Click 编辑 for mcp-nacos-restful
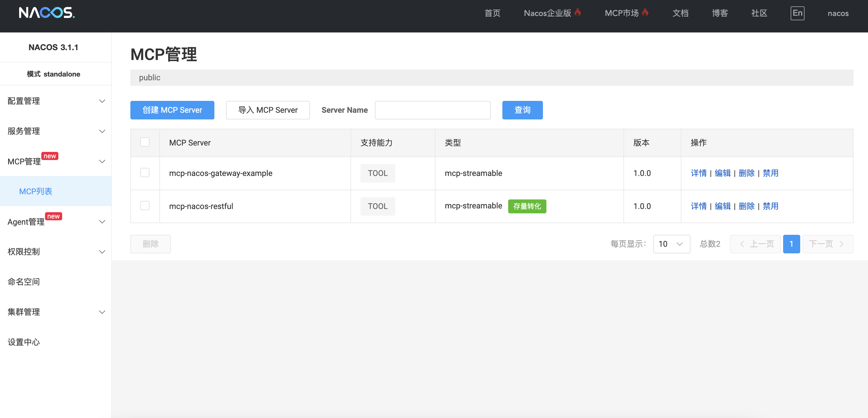Screen dimensions: 868x418 pos(723,206)
